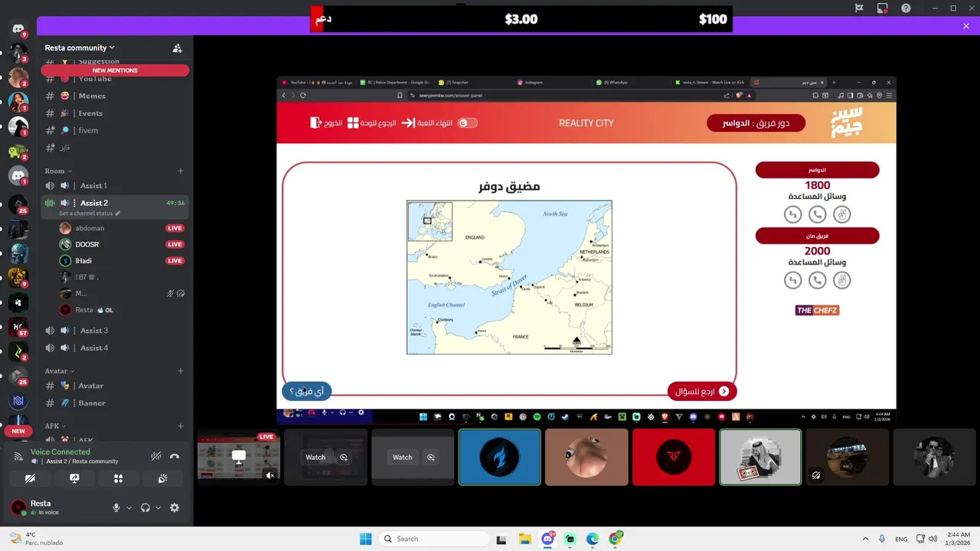Toggle deafen with headphones icon
The height and width of the screenshot is (551, 980).
(x=145, y=507)
